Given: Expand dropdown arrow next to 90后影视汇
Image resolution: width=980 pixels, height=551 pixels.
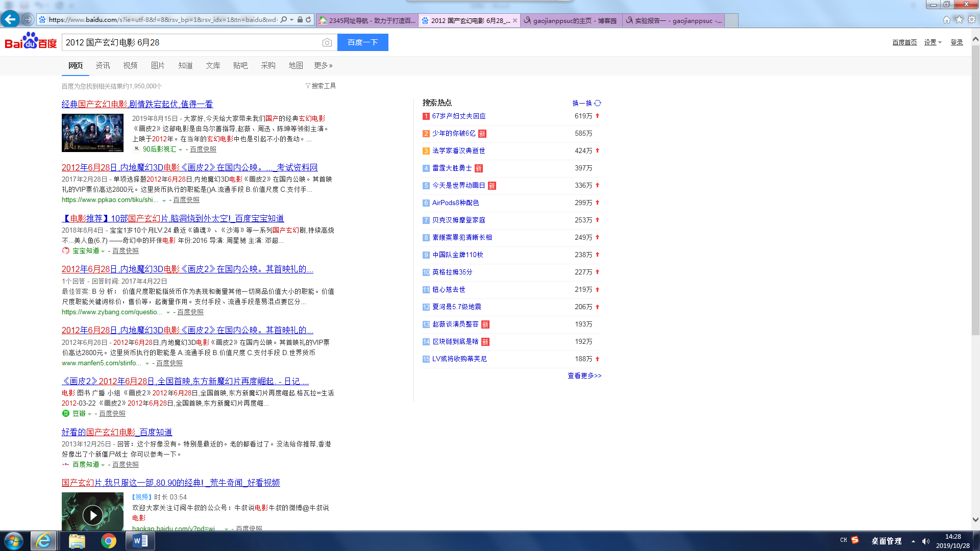Looking at the screenshot, I should (180, 149).
